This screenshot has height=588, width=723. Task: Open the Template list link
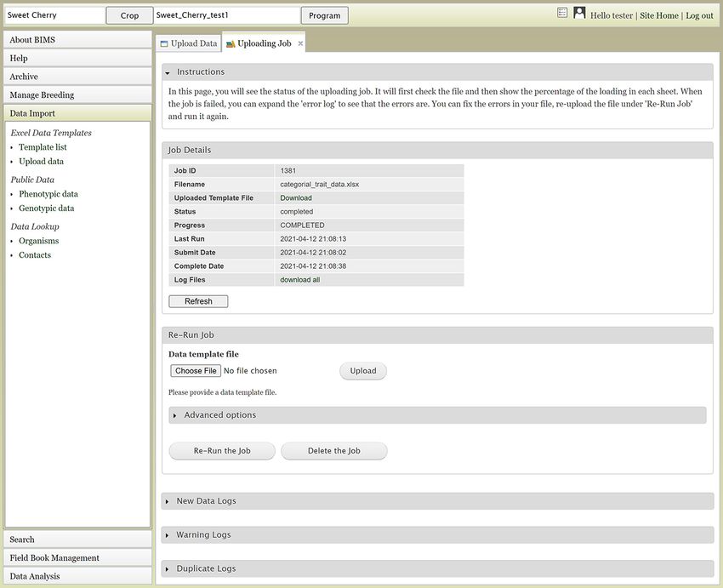(43, 147)
